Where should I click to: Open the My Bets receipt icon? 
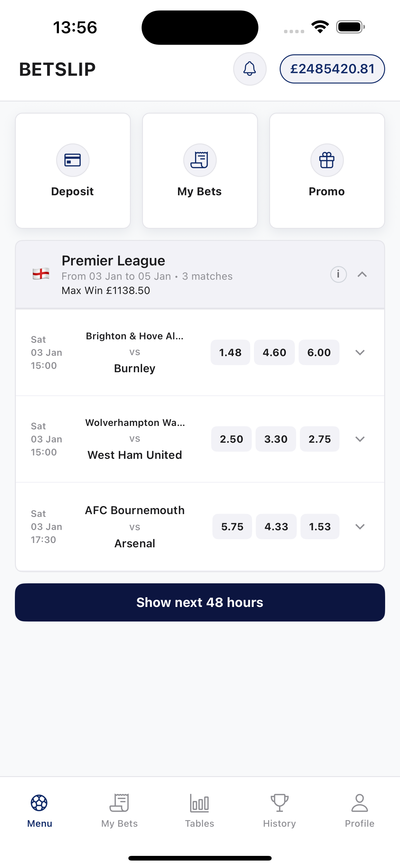200,160
